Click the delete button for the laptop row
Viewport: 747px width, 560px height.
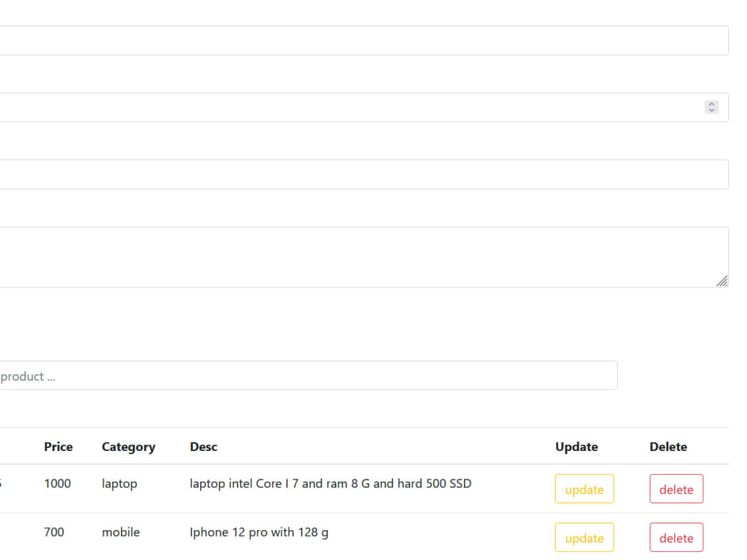pyautogui.click(x=676, y=489)
